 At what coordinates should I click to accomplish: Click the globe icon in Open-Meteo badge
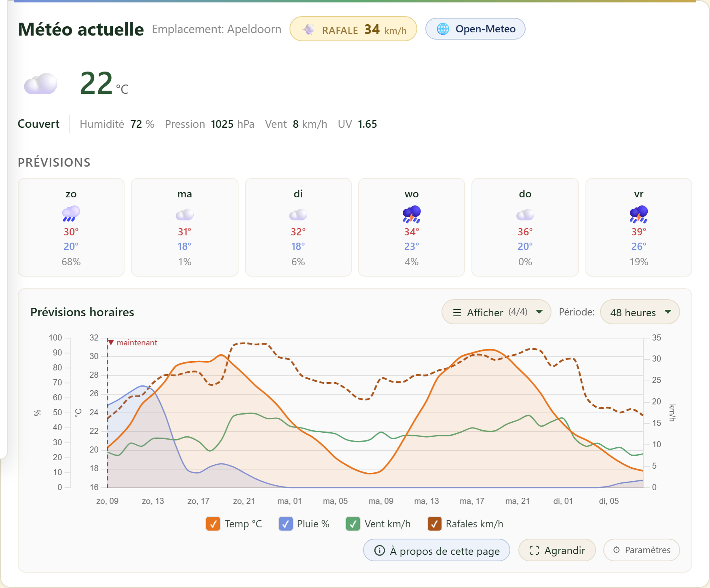point(443,29)
